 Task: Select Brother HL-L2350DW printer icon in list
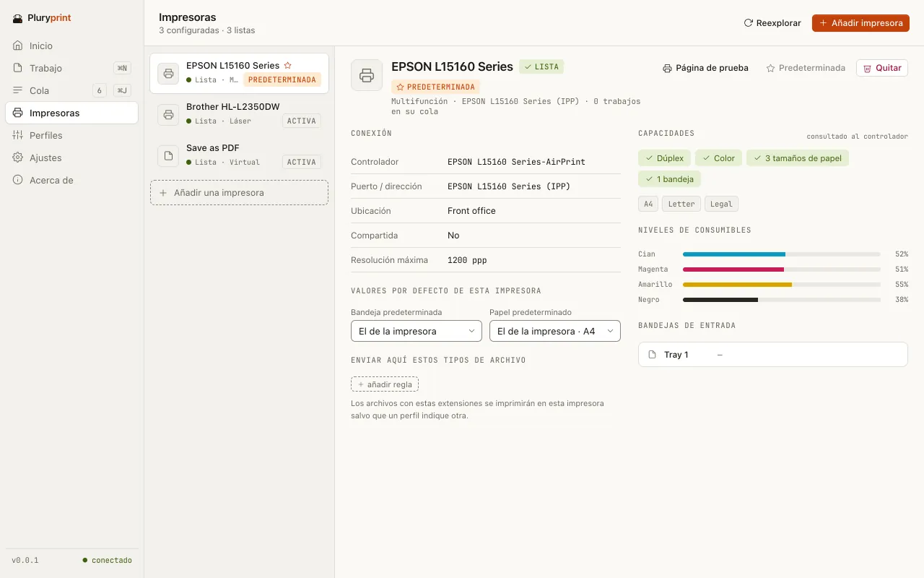point(168,114)
